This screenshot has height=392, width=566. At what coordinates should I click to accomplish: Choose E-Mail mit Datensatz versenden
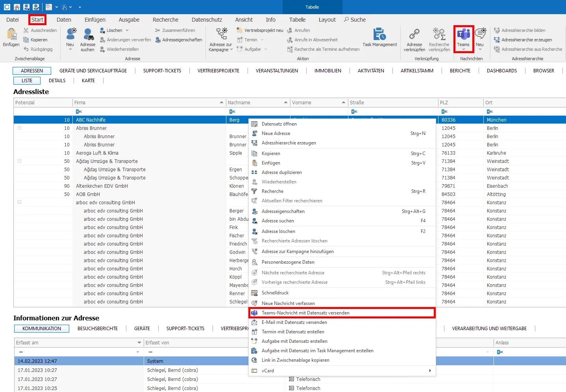pyautogui.click(x=342, y=322)
